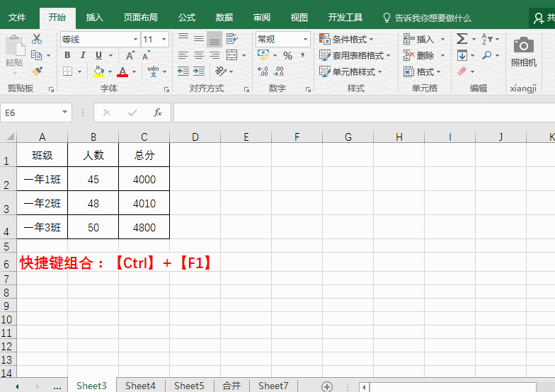This screenshot has height=392, width=555.
Task: Click 删除 delete cells button
Action: [419, 55]
